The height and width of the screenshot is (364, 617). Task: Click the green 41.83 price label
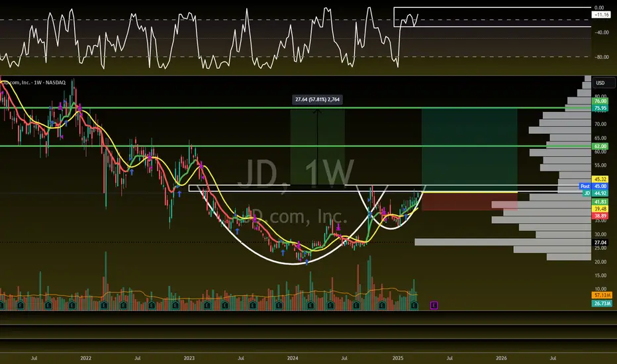click(x=600, y=202)
